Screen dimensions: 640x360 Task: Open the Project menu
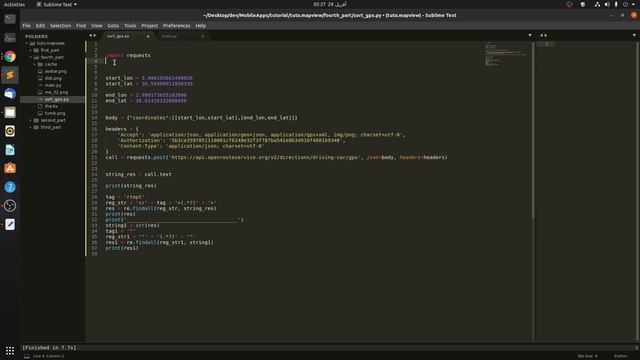click(149, 26)
